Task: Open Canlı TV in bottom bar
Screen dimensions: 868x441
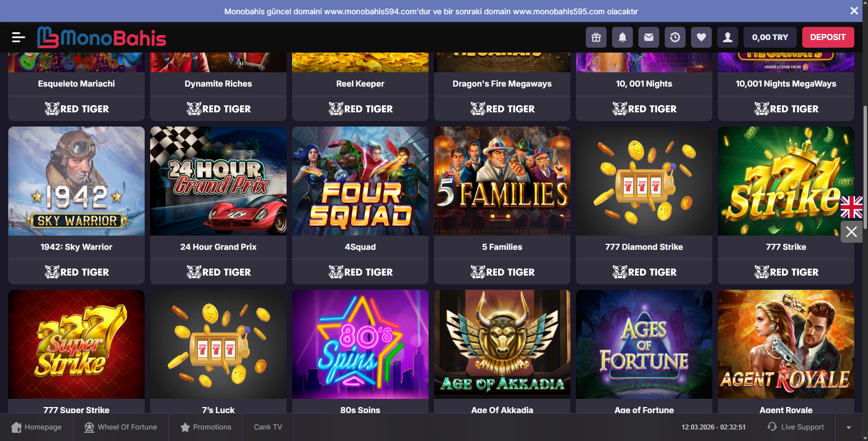Action: [268, 427]
